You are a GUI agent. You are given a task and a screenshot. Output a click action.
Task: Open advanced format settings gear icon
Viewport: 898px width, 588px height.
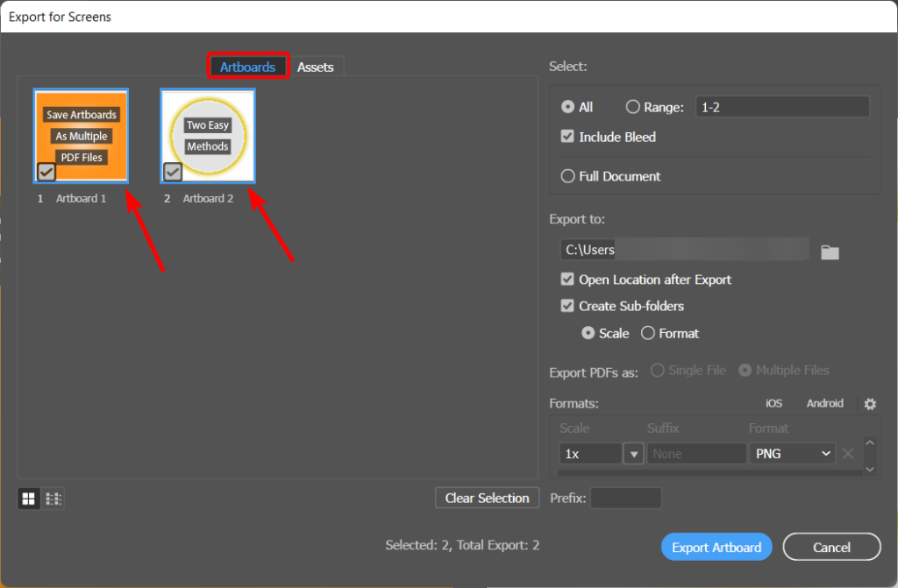tap(869, 404)
